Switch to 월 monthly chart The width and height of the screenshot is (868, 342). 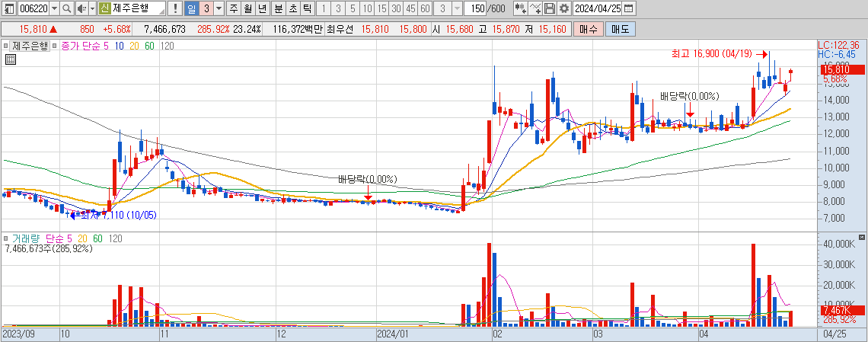click(x=247, y=8)
